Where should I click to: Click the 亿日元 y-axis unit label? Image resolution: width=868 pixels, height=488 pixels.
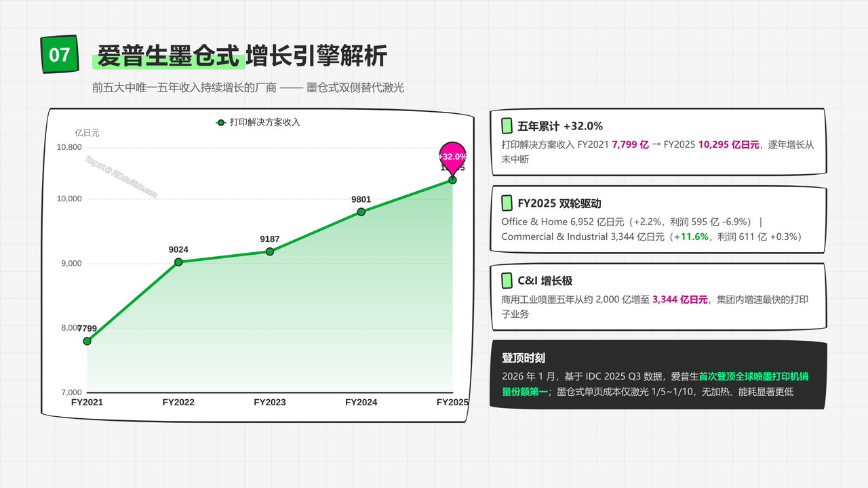[x=87, y=133]
